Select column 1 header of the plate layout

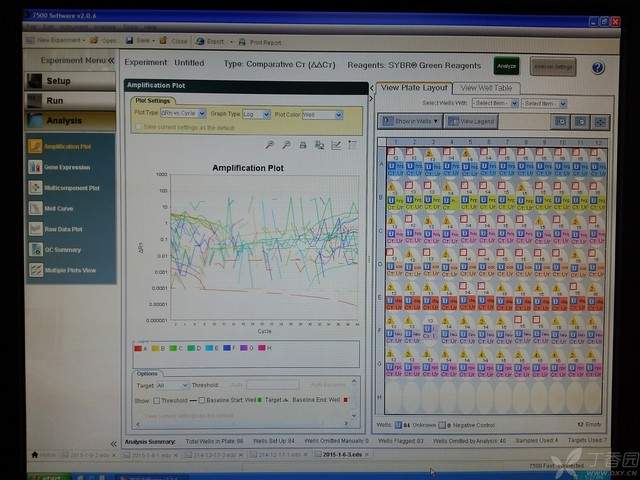(x=396, y=142)
